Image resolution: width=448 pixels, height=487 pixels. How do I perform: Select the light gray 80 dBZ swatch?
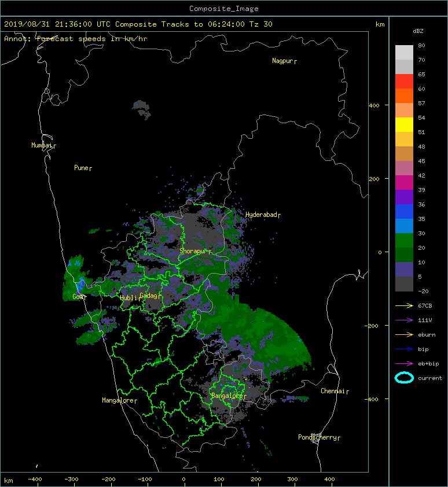click(x=404, y=52)
